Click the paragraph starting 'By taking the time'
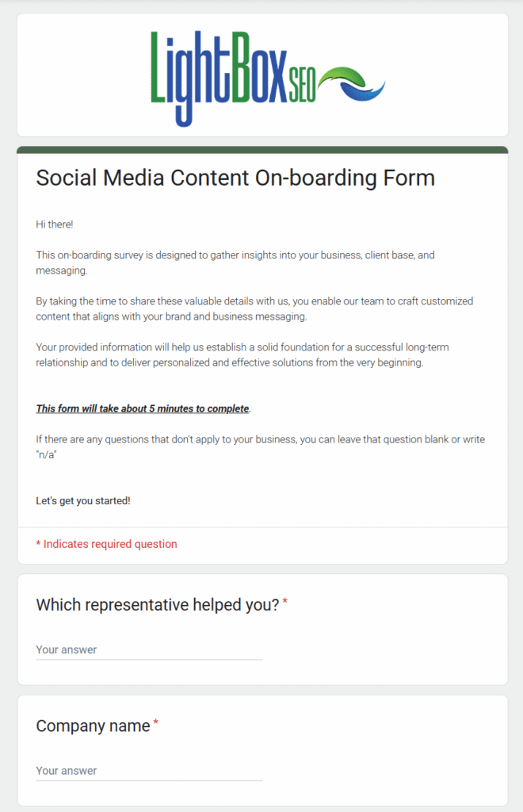 point(254,308)
